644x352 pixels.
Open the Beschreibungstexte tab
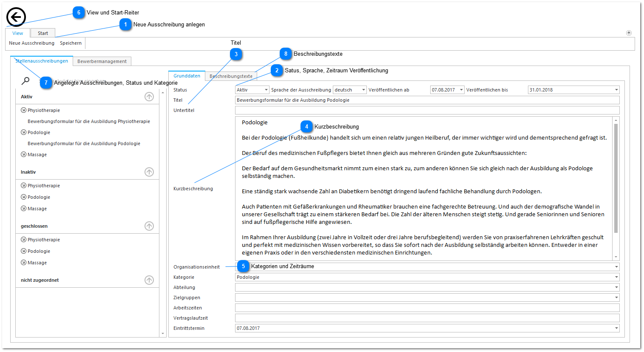231,76
